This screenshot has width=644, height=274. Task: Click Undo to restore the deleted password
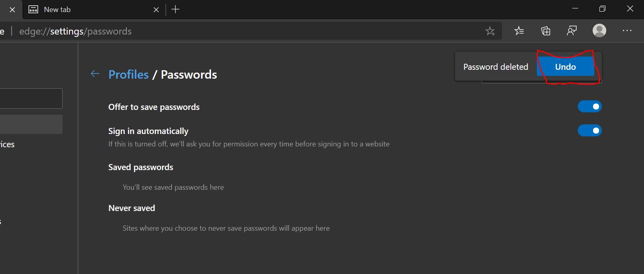565,67
